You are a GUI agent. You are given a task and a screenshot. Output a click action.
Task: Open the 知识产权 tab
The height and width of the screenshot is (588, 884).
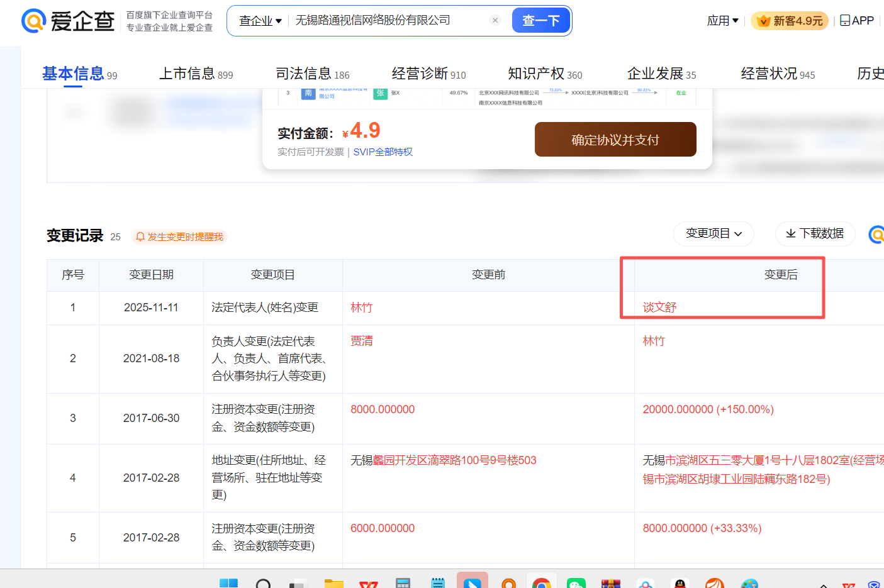(x=544, y=74)
